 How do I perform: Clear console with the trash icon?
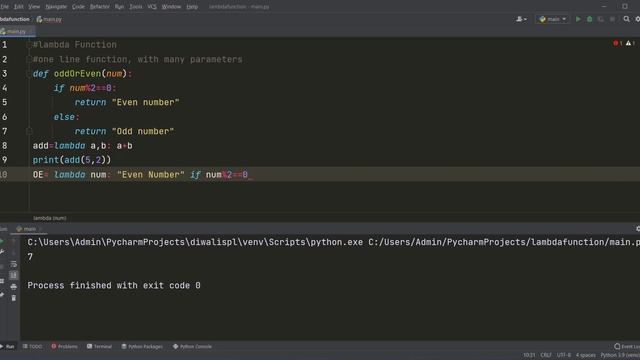click(x=13, y=298)
